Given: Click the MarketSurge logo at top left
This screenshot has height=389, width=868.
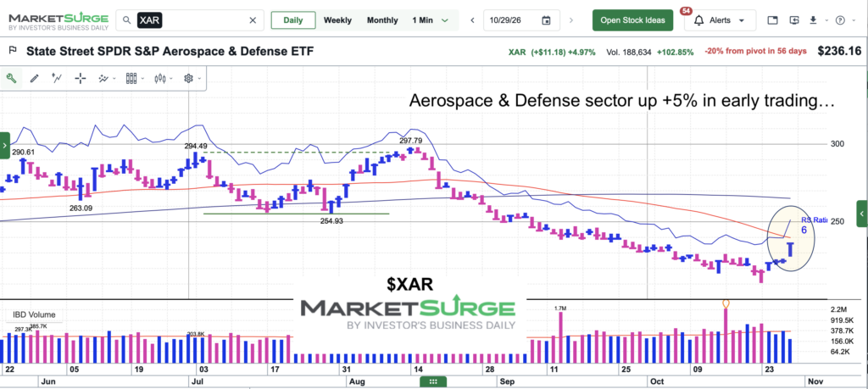Looking at the screenshot, I should tap(58, 21).
